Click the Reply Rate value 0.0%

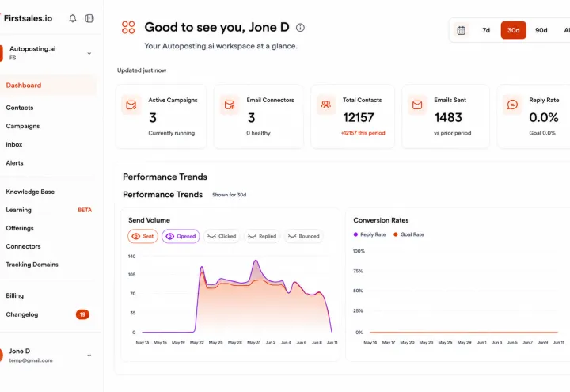point(543,117)
